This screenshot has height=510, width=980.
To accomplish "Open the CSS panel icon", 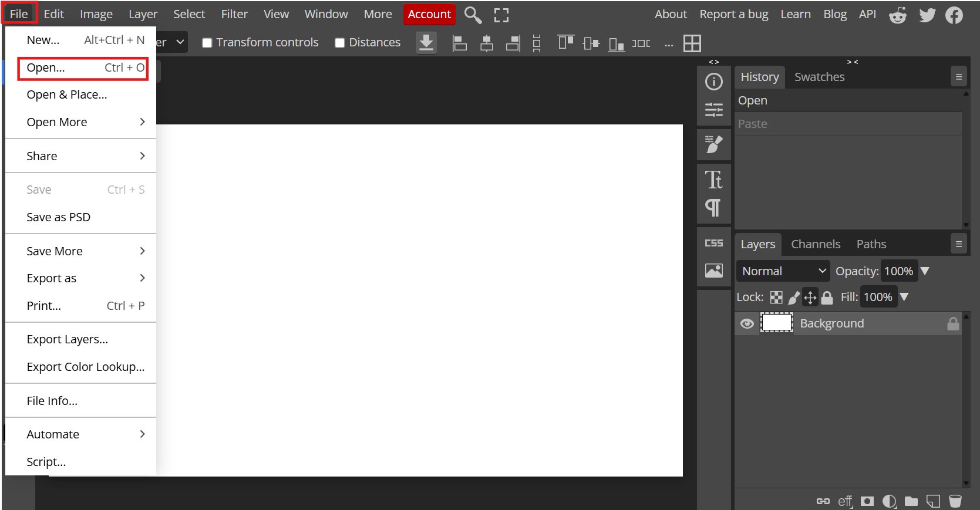I will [713, 243].
